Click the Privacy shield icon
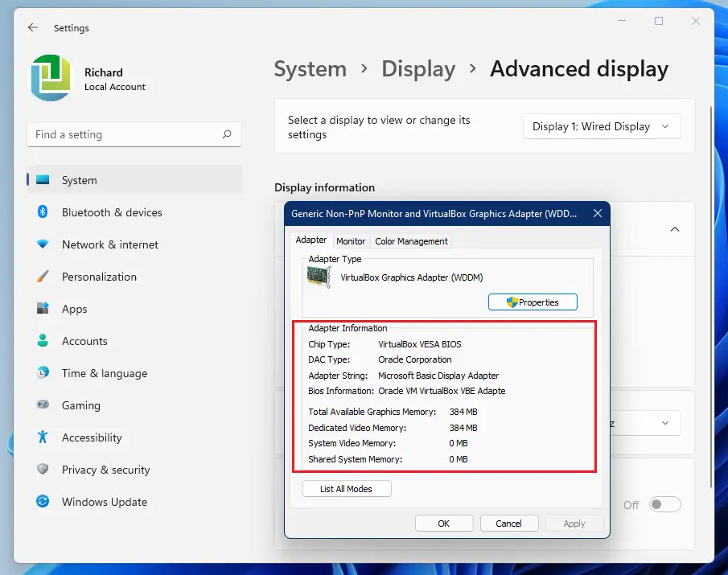Viewport: 728px width, 575px height. pos(43,469)
